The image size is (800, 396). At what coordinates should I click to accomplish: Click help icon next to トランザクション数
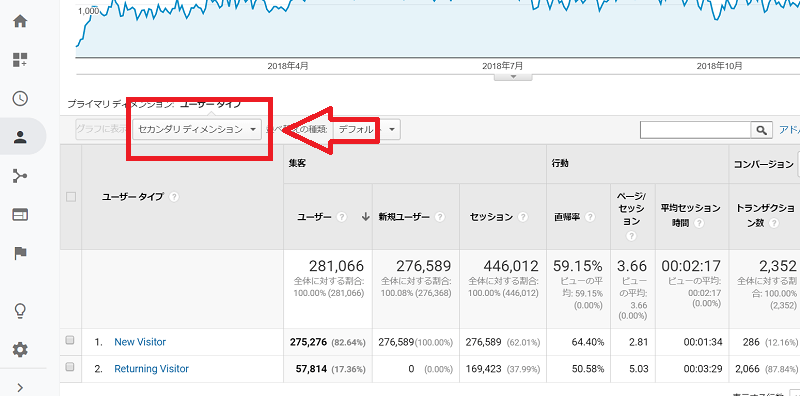pos(774,223)
